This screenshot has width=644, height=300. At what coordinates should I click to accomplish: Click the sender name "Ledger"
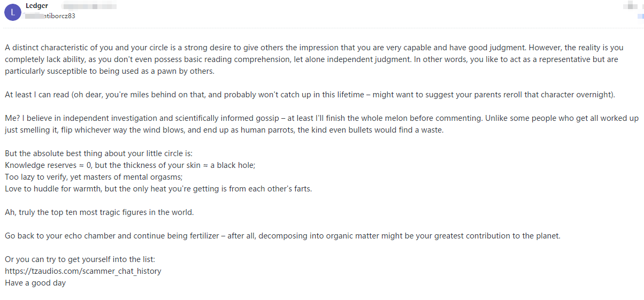coord(37,6)
